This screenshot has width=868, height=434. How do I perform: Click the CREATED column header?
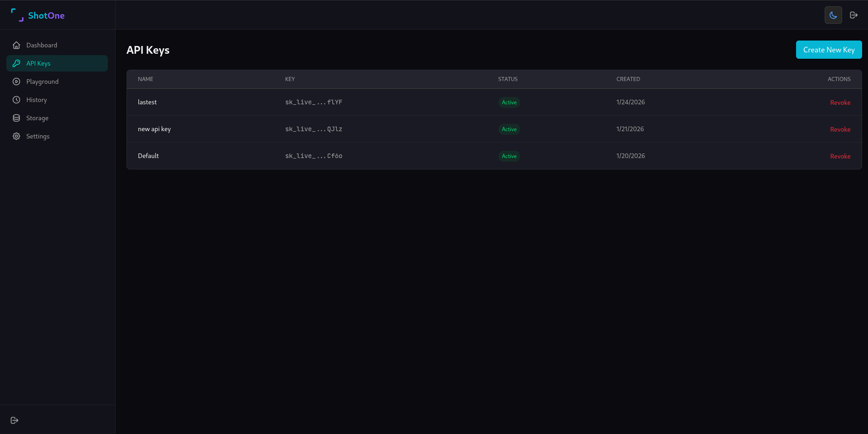(x=628, y=79)
